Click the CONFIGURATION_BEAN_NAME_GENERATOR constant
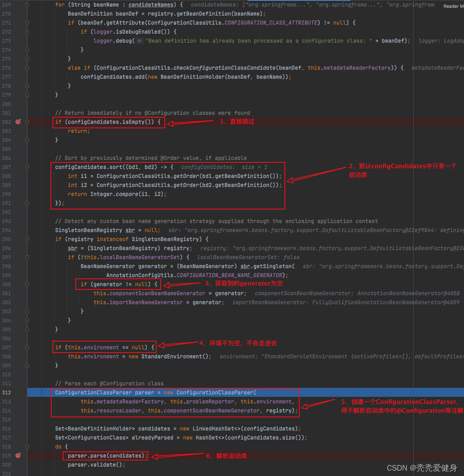This screenshot has width=464, height=476. click(229, 275)
